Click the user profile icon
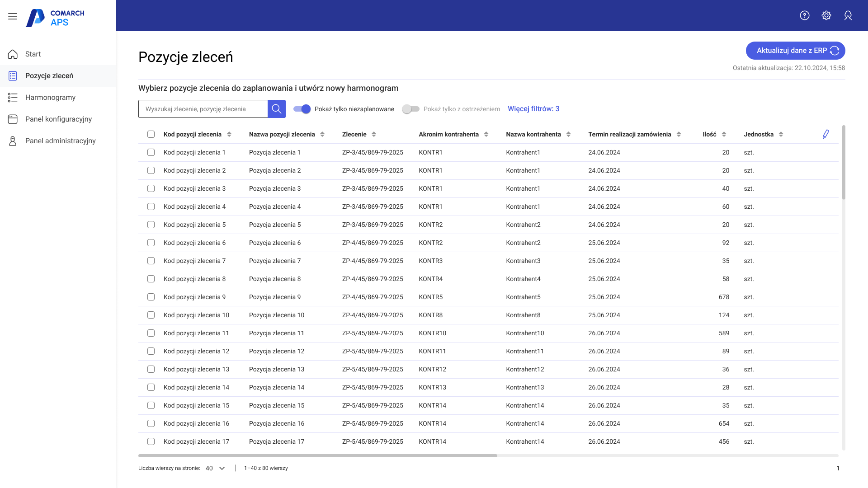The image size is (868, 488). 848,15
